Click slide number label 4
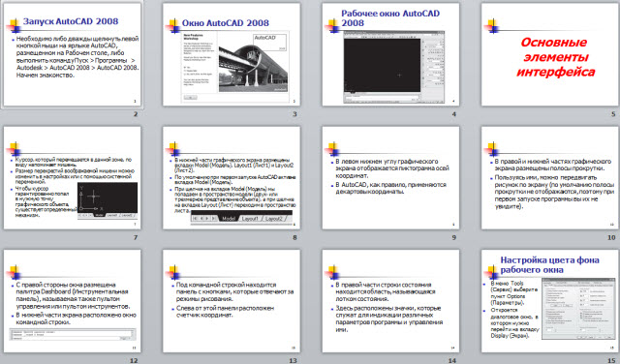The height and width of the screenshot is (364, 620). tap(454, 114)
